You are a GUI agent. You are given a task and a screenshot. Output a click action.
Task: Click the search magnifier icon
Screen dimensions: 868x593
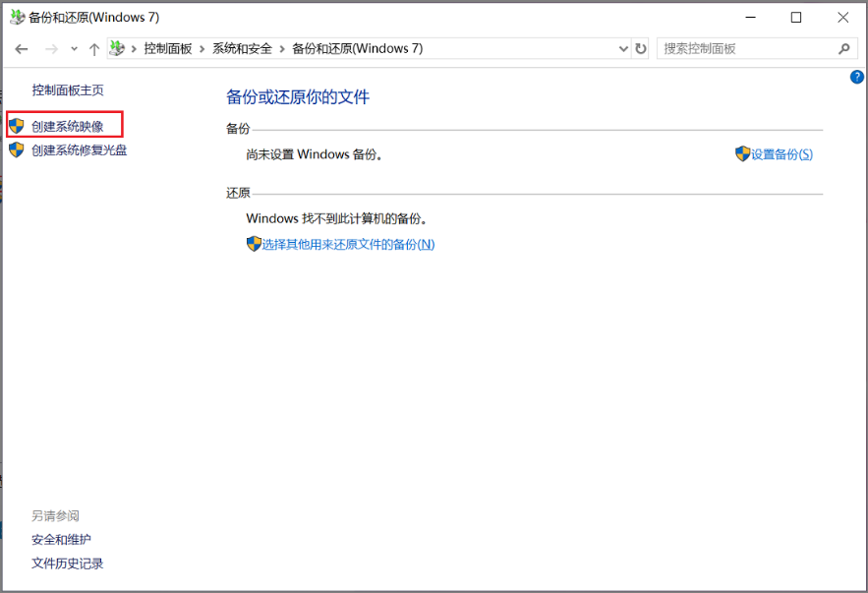click(x=844, y=49)
